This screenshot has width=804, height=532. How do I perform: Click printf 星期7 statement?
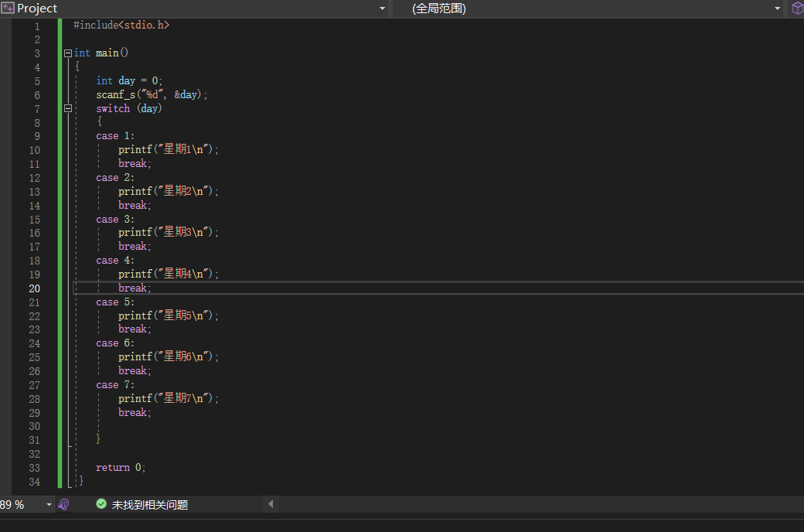(x=169, y=398)
